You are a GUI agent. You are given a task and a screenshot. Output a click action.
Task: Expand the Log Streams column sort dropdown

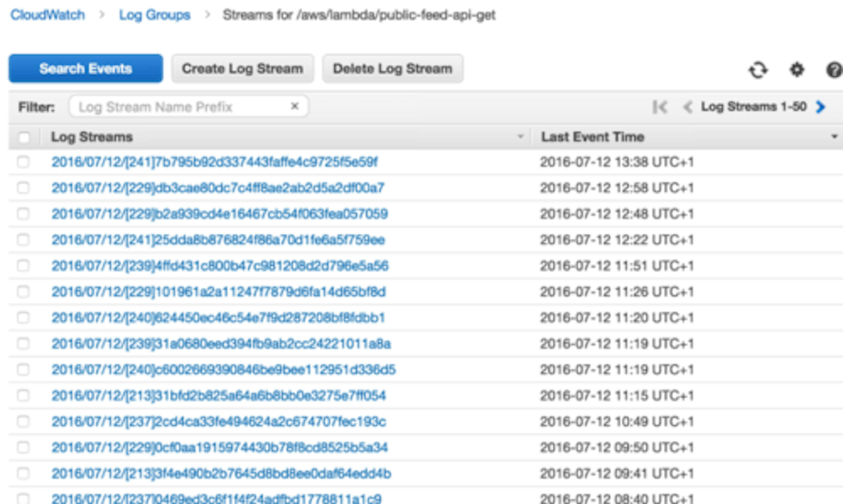(x=521, y=137)
